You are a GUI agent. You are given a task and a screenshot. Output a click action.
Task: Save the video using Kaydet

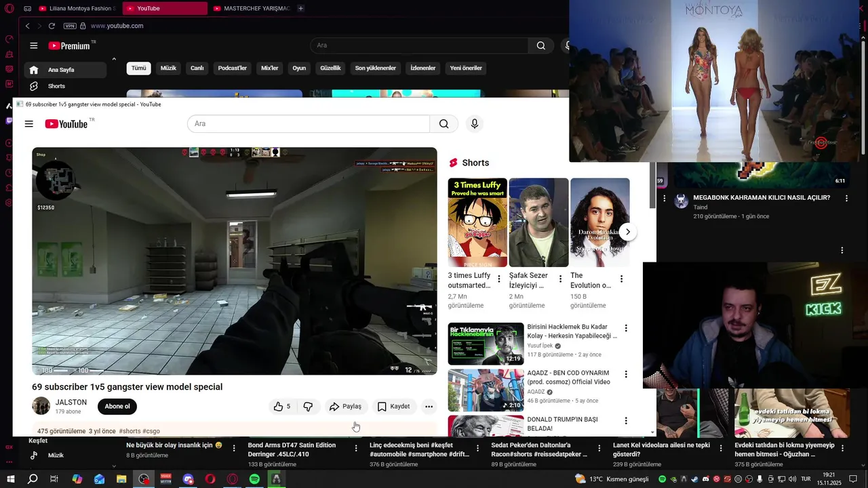pyautogui.click(x=393, y=407)
